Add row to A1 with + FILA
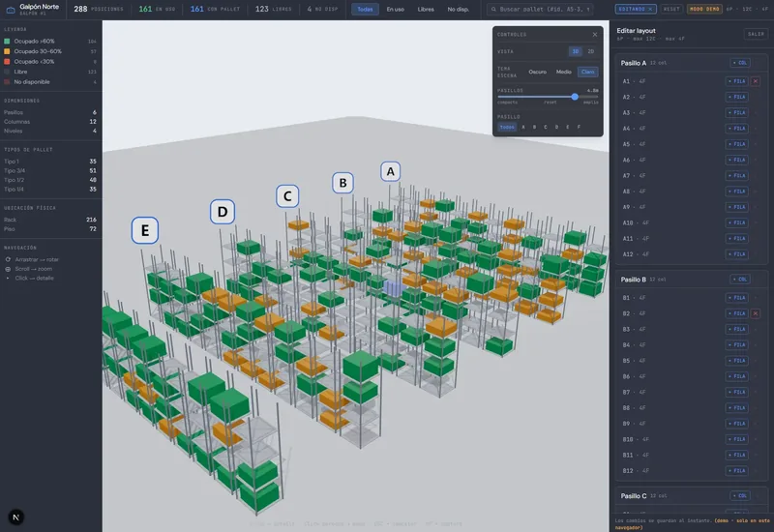Viewport: 774px width, 532px height. (x=737, y=81)
